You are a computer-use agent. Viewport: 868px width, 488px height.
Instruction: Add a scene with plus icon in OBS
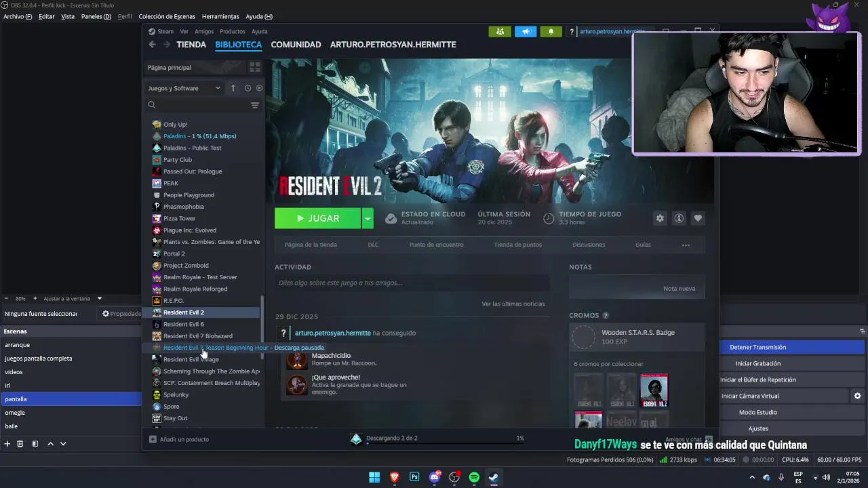pyautogui.click(x=7, y=443)
